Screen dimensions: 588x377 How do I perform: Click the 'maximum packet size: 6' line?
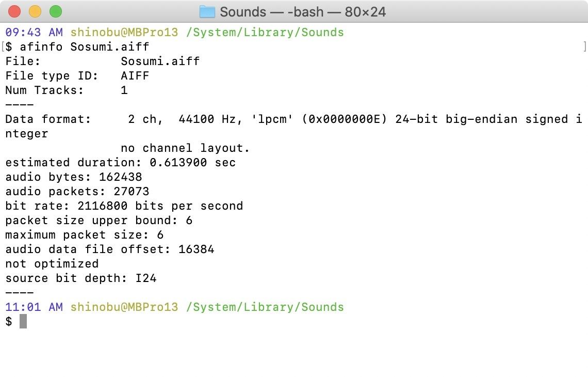(x=85, y=234)
